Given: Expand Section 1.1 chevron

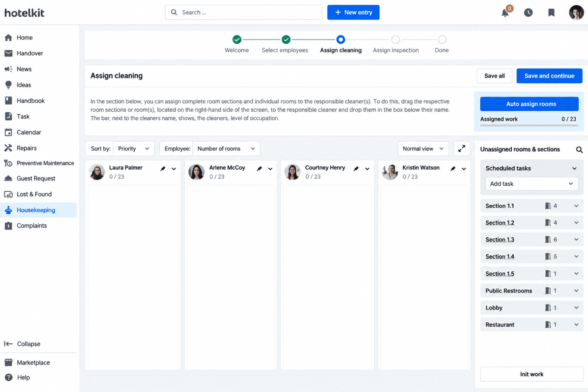Looking at the screenshot, I should click(x=576, y=206).
